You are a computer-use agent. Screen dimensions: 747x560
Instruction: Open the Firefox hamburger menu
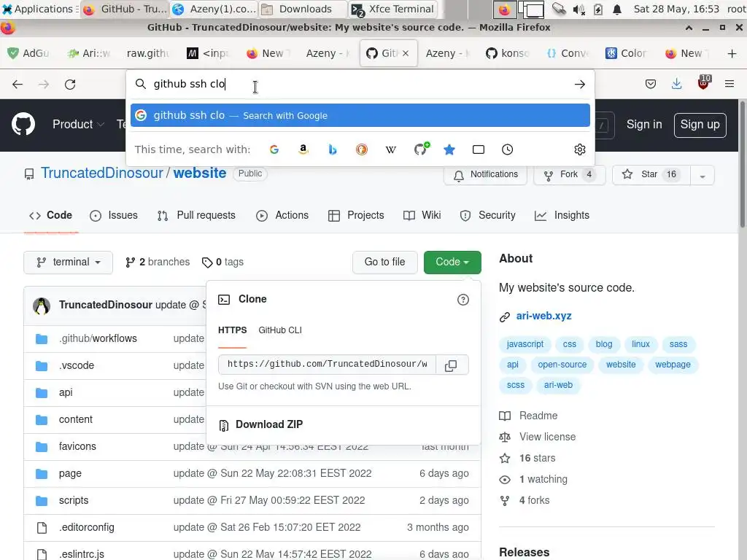click(x=729, y=85)
